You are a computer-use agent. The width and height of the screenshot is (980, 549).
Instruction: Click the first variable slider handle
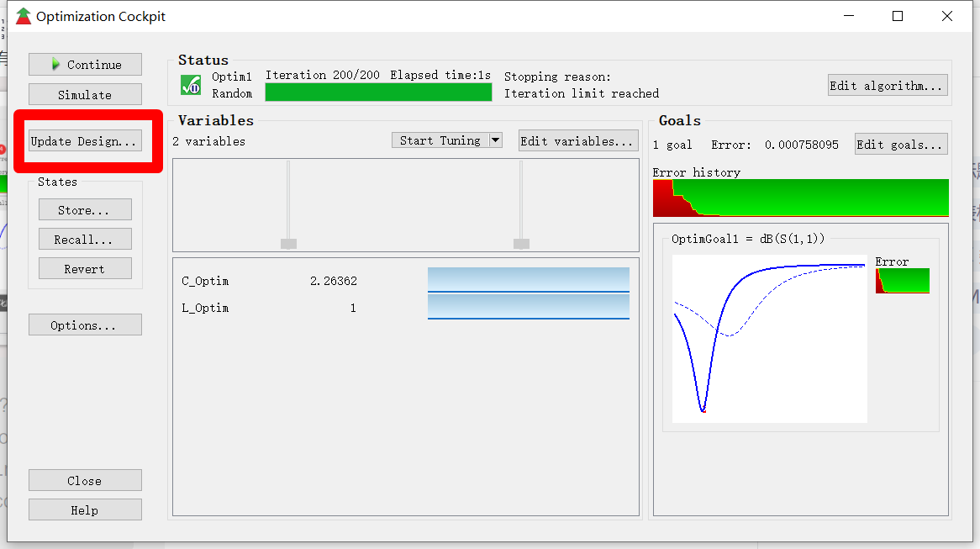[x=289, y=244]
